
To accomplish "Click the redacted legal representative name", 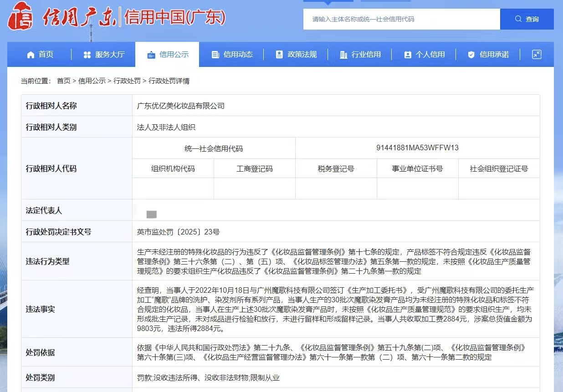I will (151, 214).
